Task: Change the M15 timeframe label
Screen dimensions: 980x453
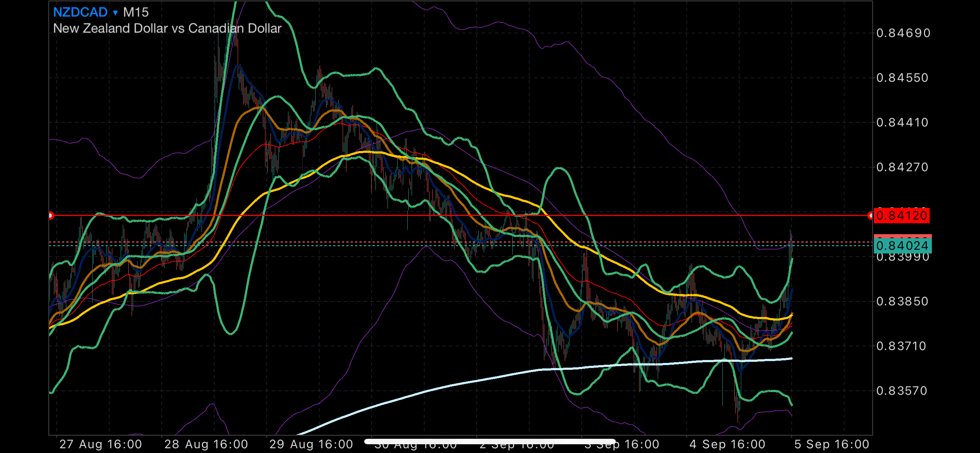Action: pos(136,12)
